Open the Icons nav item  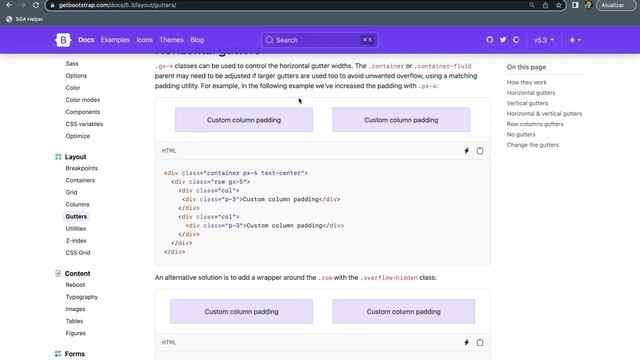tap(144, 40)
